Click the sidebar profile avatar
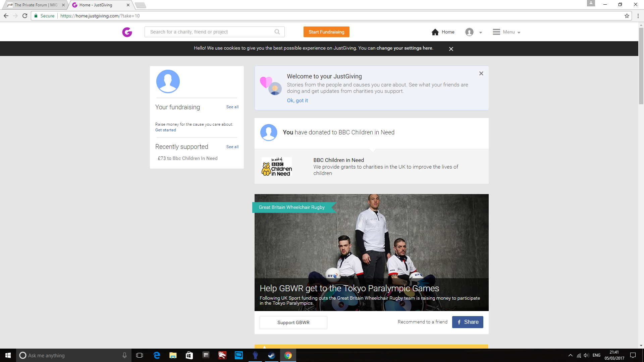The width and height of the screenshot is (644, 362). (x=168, y=81)
